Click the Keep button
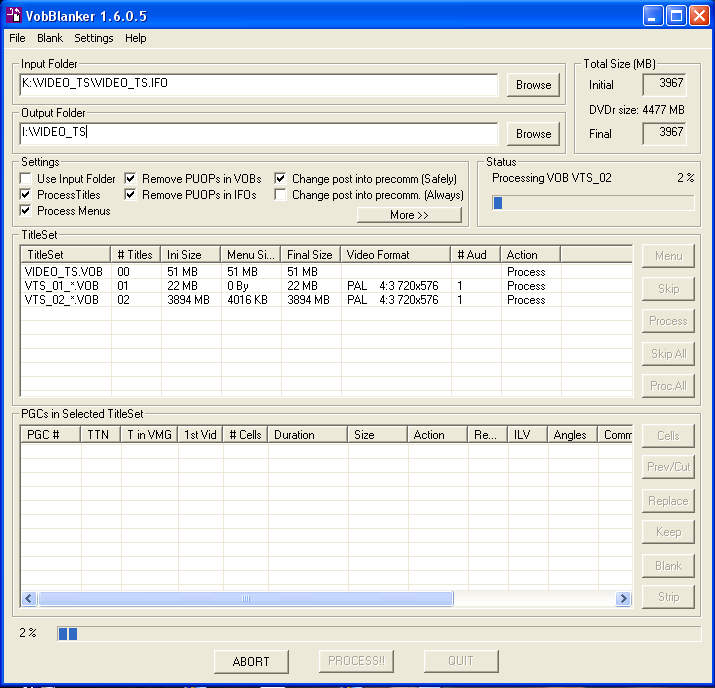This screenshot has height=688, width=715. point(668,532)
